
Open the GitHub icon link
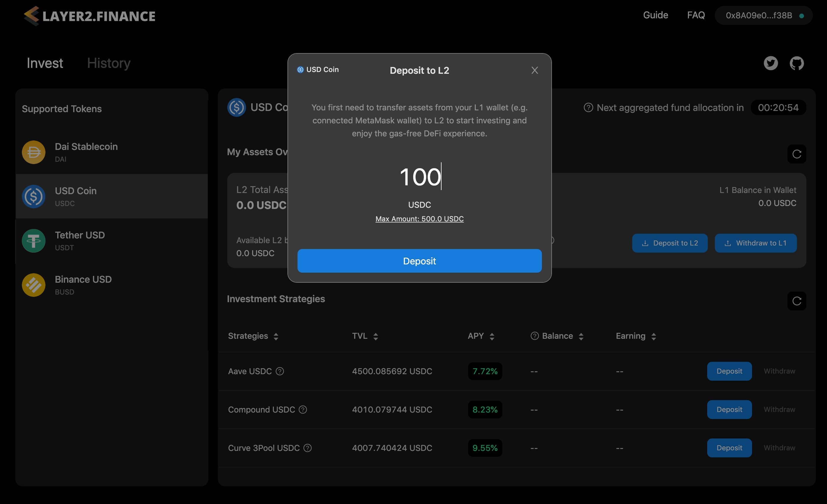pyautogui.click(x=797, y=63)
